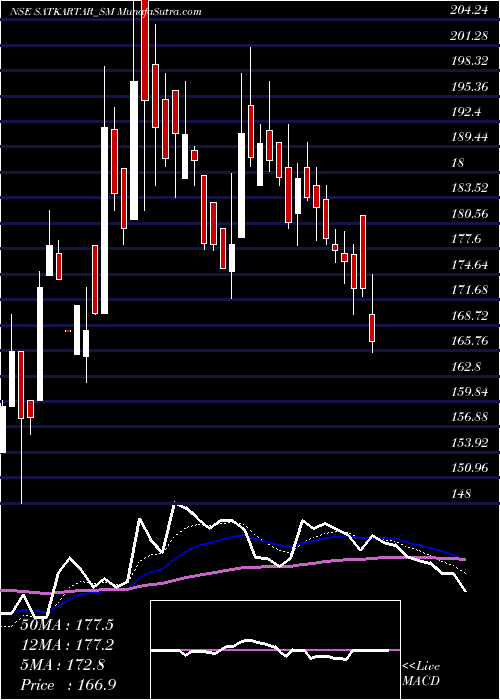Click the 189.44 price axis label

(x=469, y=138)
